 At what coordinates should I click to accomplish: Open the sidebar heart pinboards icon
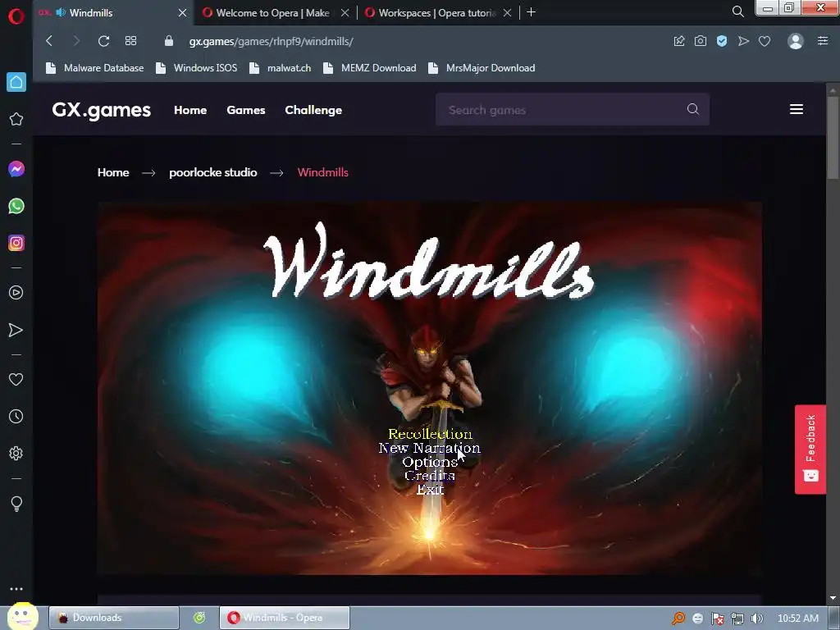point(16,379)
